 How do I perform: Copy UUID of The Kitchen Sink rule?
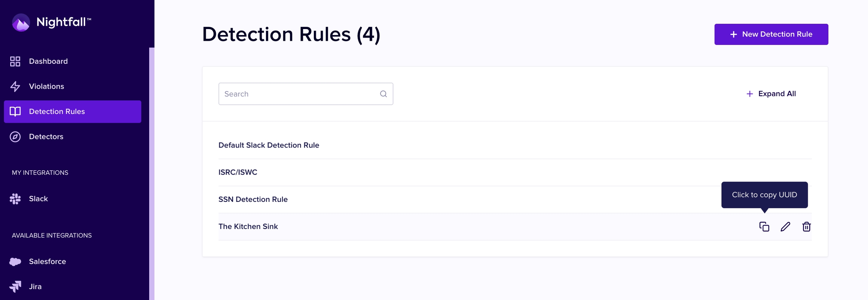764,226
